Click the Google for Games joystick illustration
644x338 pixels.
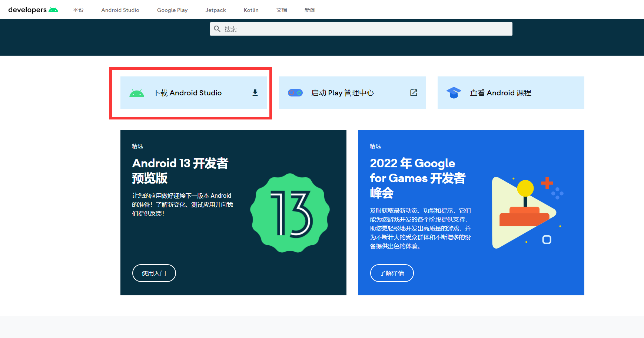tap(528, 213)
